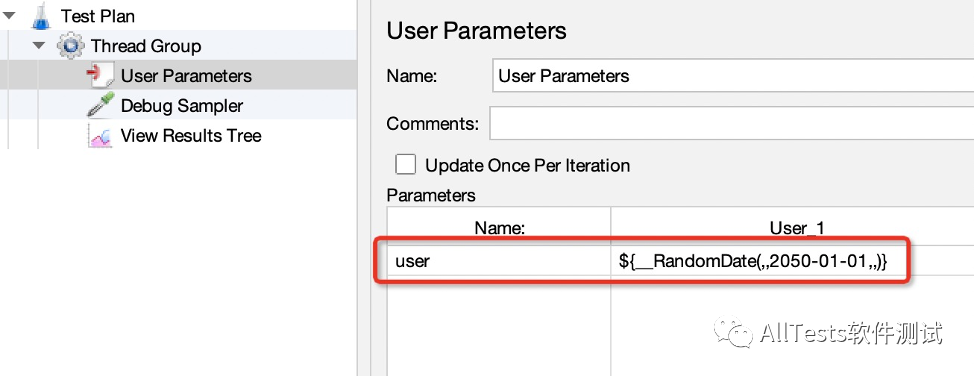Click the Debug Sampler pipette icon
This screenshot has width=974, height=376.
coord(100,106)
